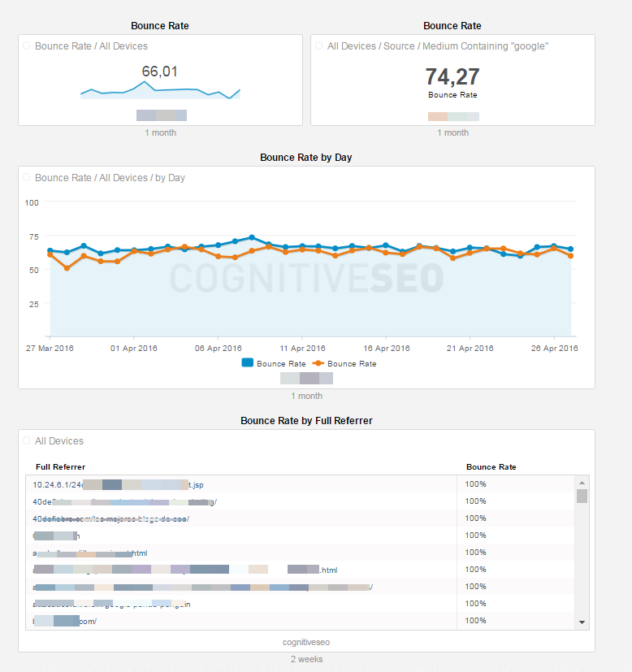Sort by Bounce Rate column header in table

[x=491, y=466]
